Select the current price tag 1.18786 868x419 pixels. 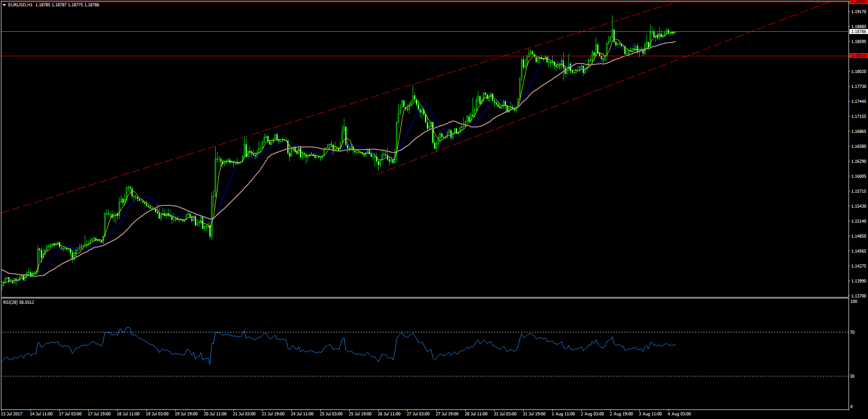[858, 32]
